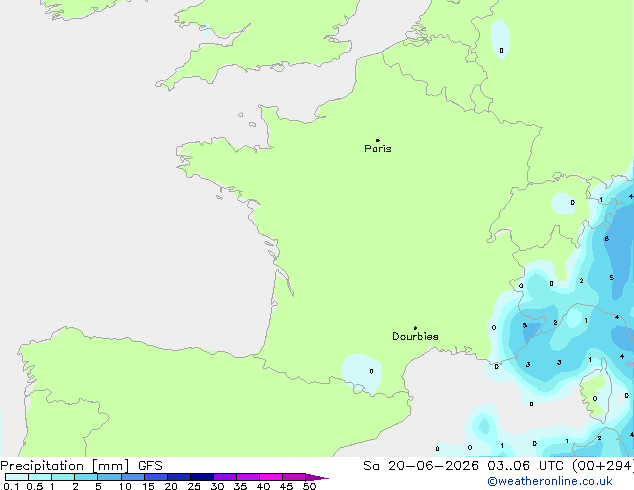Select the 10–15 mm legend color swatch
This screenshot has height=490, width=634.
tap(132, 477)
